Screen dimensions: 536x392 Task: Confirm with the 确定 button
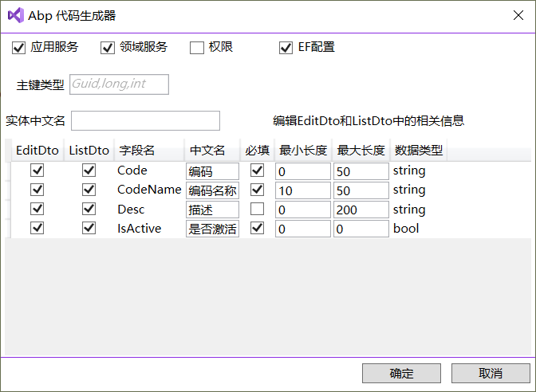coord(401,373)
